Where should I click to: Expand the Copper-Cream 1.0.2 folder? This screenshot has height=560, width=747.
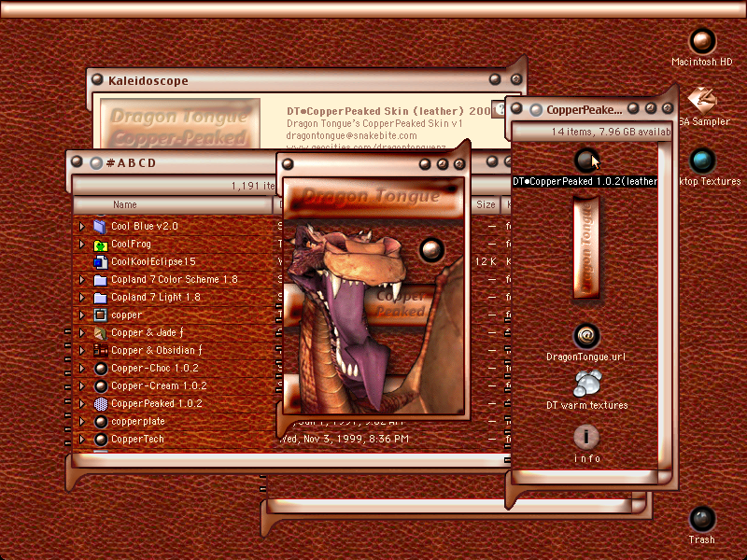(x=82, y=386)
